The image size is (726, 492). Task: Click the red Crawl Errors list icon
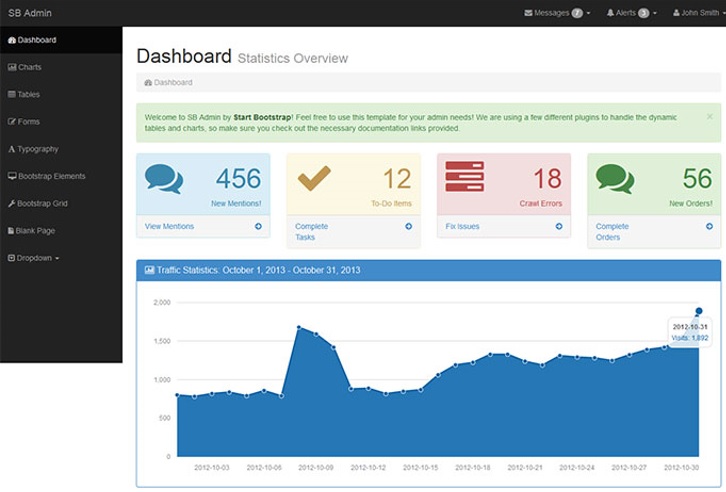click(x=465, y=177)
